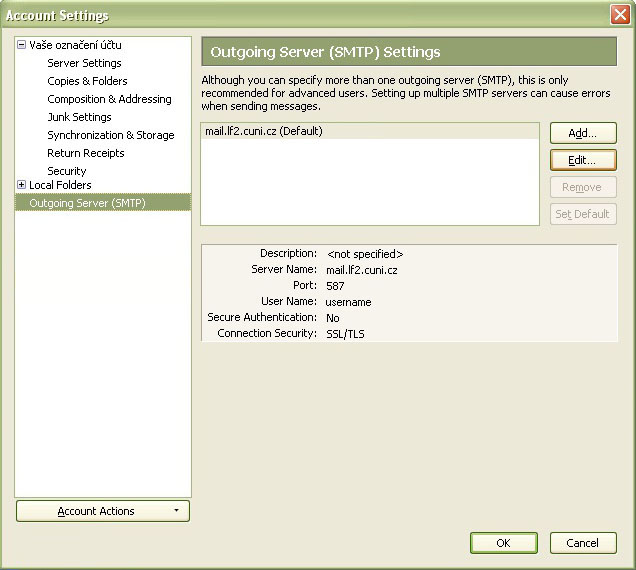
Task: Open Return Receipts settings
Action: click(86, 153)
